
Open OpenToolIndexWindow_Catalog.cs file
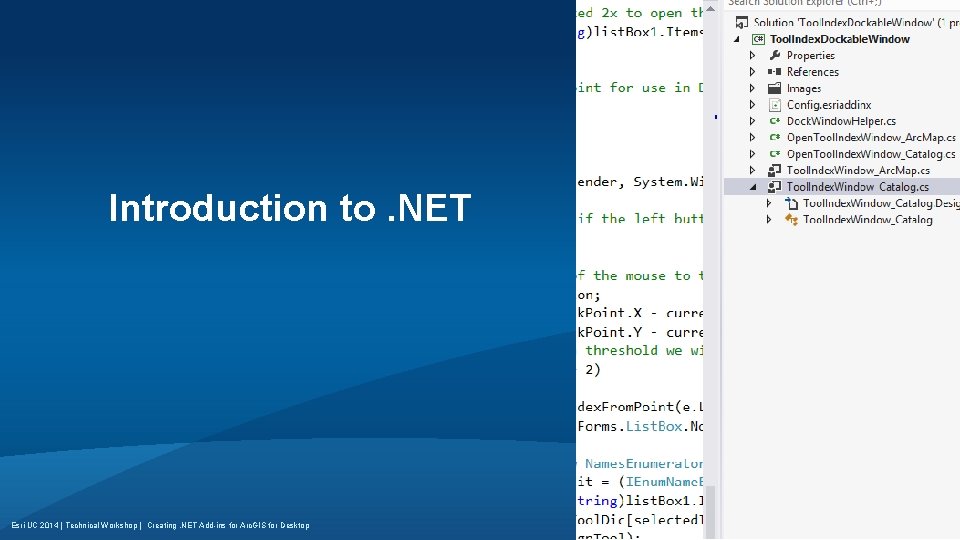[x=871, y=154]
